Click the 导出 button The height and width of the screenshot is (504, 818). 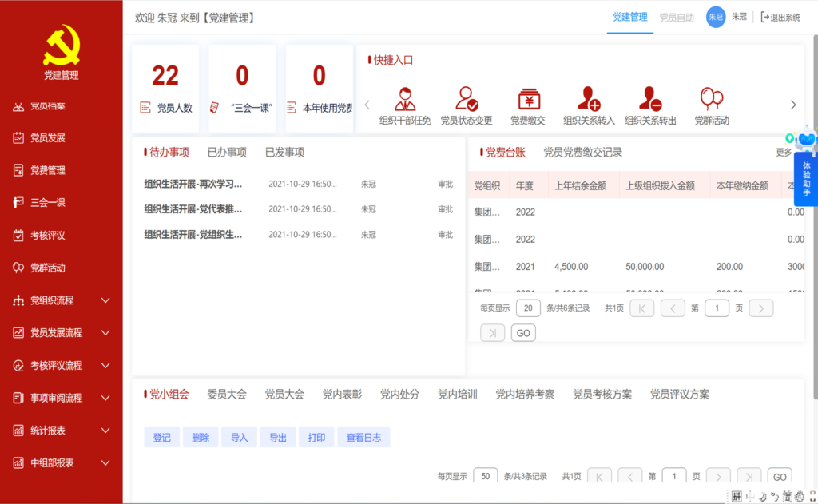click(x=277, y=438)
